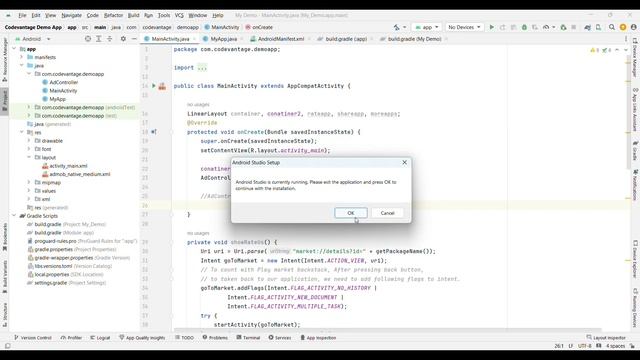Open the Device Manager toolbar icon

coord(598,27)
